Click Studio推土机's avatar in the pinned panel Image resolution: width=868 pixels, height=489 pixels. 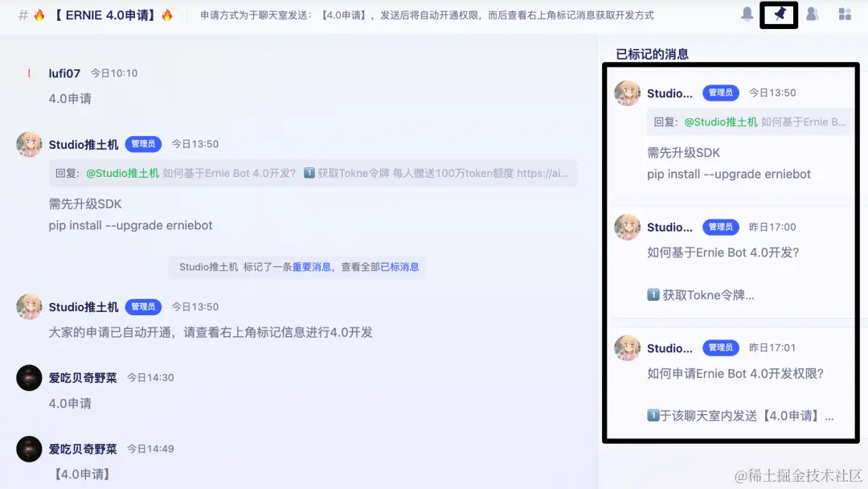(627, 92)
